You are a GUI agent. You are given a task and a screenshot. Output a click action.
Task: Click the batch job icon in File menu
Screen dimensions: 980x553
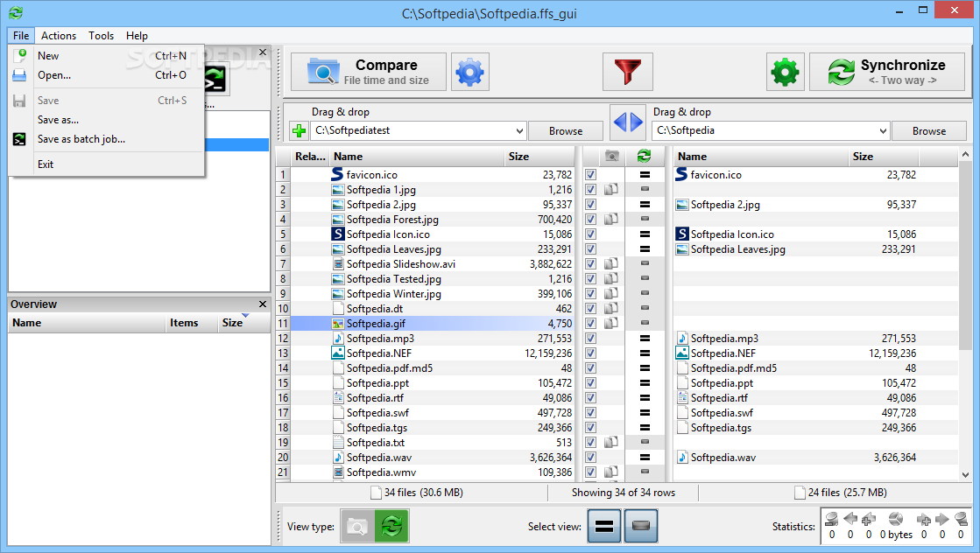(x=19, y=139)
